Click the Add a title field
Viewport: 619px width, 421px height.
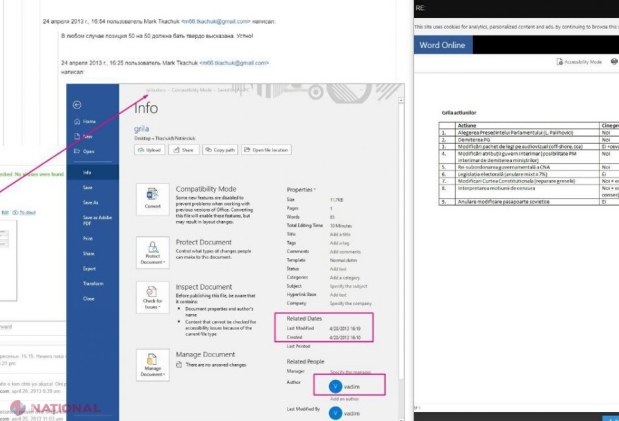pos(340,235)
